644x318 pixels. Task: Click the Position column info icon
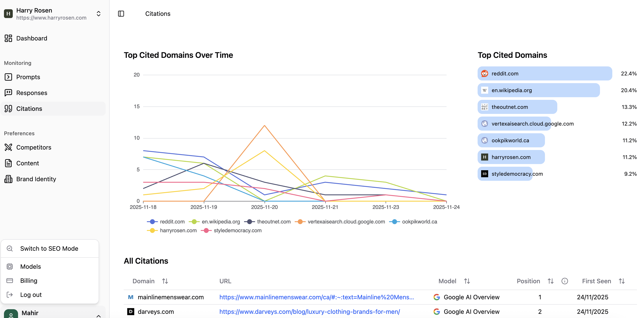click(x=565, y=281)
